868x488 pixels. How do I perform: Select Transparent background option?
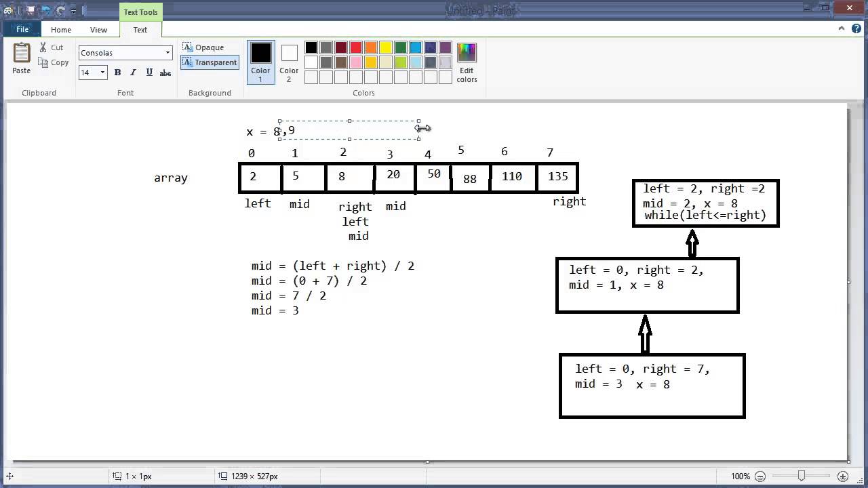pyautogui.click(x=210, y=62)
